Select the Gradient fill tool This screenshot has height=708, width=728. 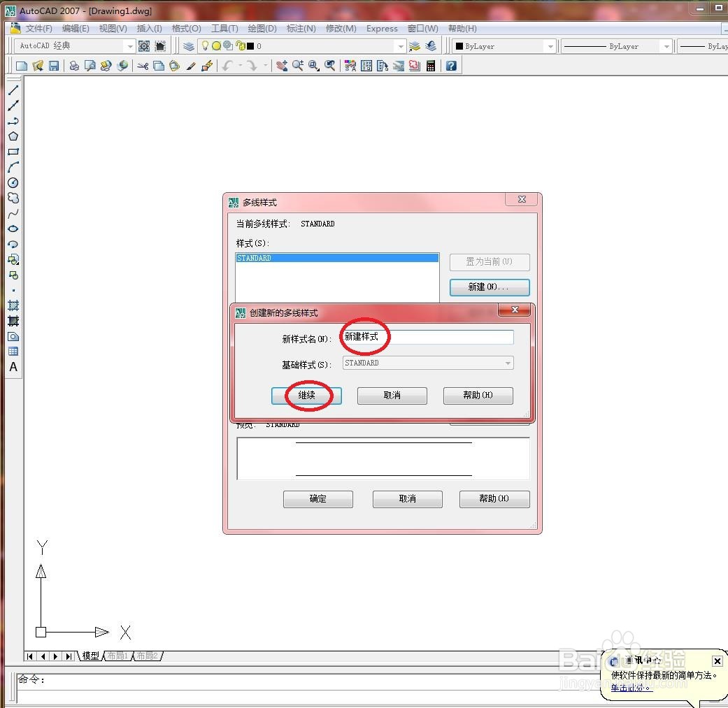[x=13, y=321]
